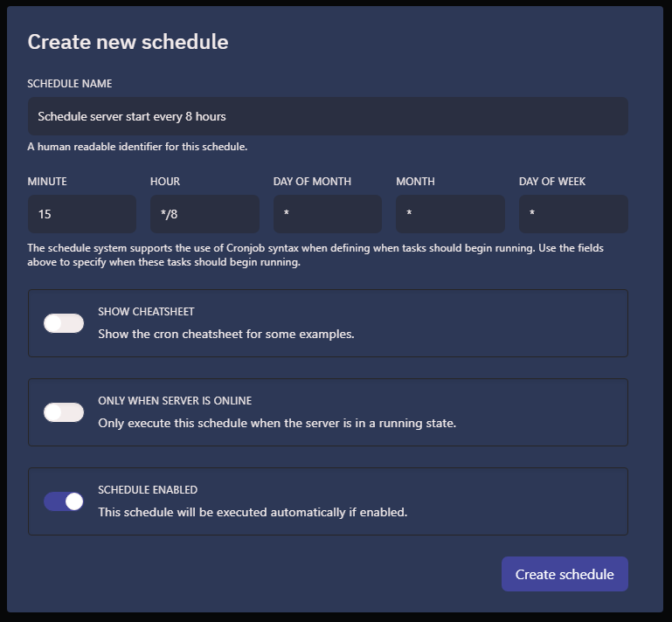
Task: Turn on Only When Server Is Online
Action: tap(64, 412)
